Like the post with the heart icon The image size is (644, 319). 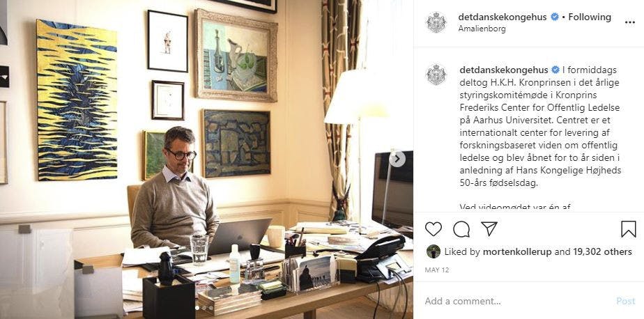433,229
